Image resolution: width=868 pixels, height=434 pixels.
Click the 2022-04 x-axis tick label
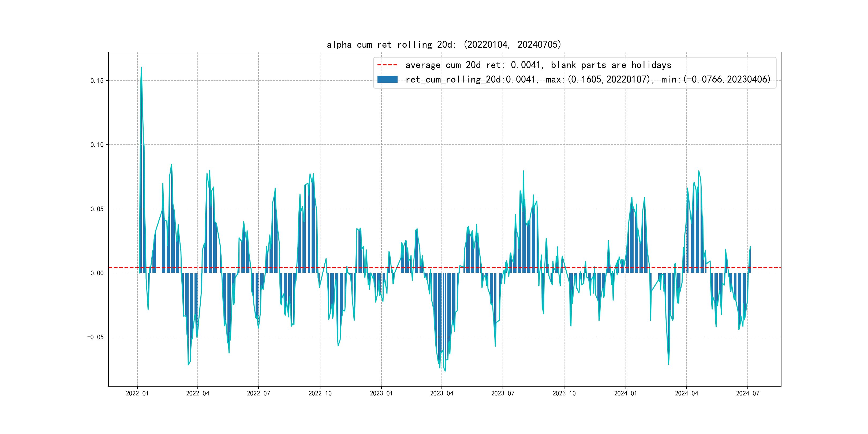click(198, 393)
